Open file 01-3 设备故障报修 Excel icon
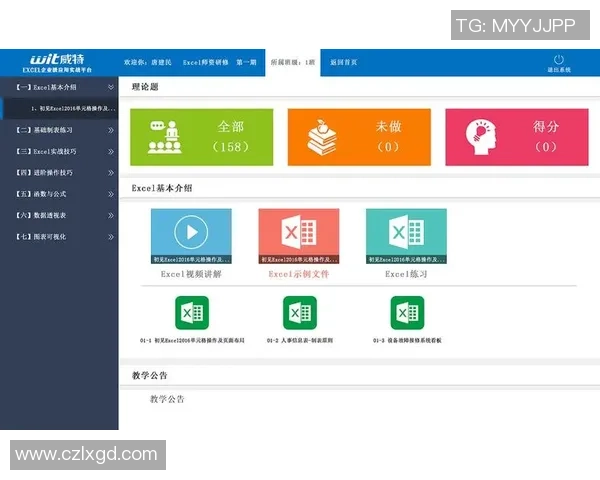The image size is (600, 480). click(407, 313)
